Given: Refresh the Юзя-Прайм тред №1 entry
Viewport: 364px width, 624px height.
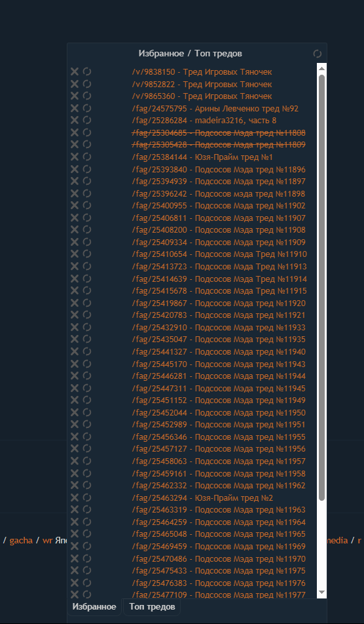Looking at the screenshot, I should [87, 157].
